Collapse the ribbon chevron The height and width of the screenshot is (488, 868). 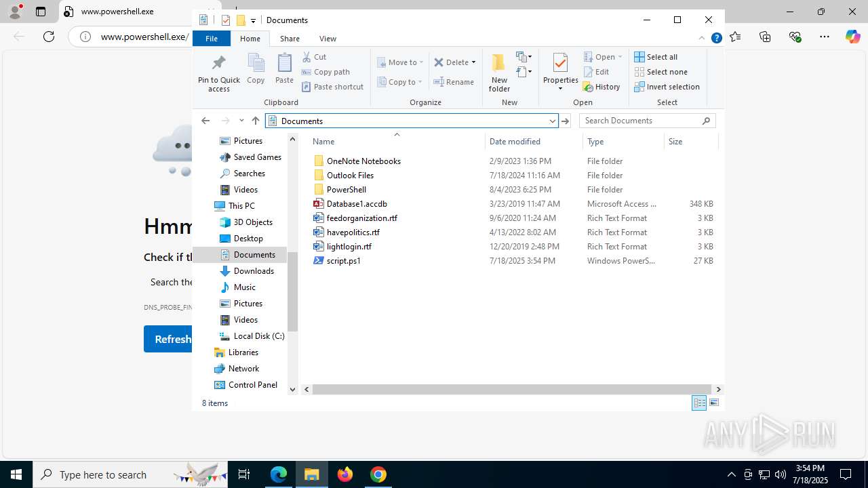701,39
